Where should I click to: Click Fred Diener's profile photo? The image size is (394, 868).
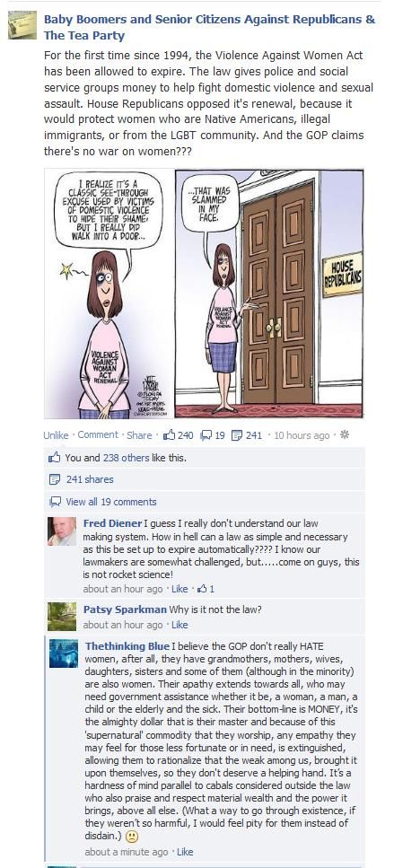(62, 531)
